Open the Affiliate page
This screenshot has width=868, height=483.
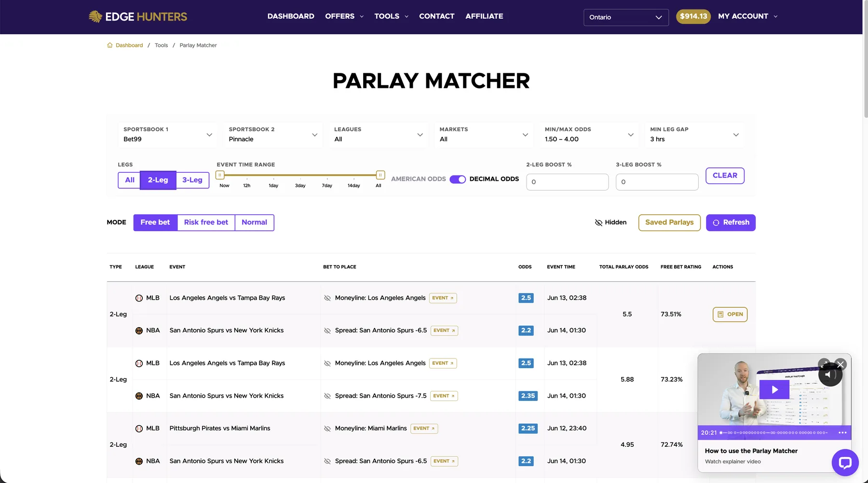(x=484, y=16)
